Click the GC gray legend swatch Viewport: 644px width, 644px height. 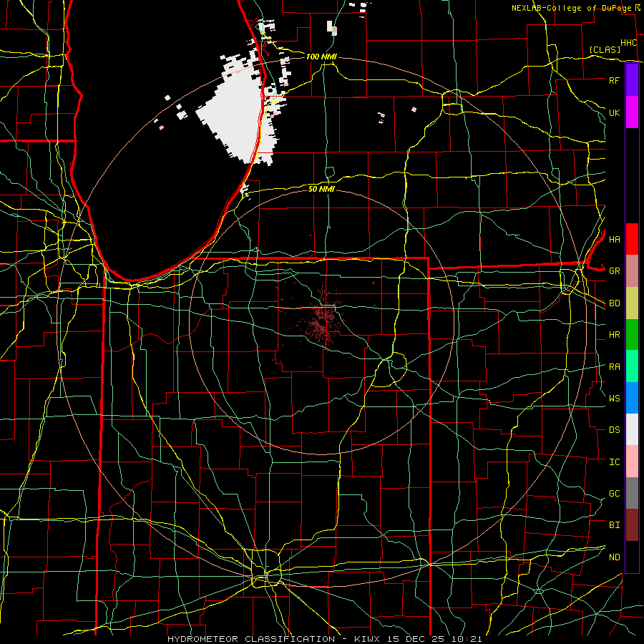tap(632, 493)
